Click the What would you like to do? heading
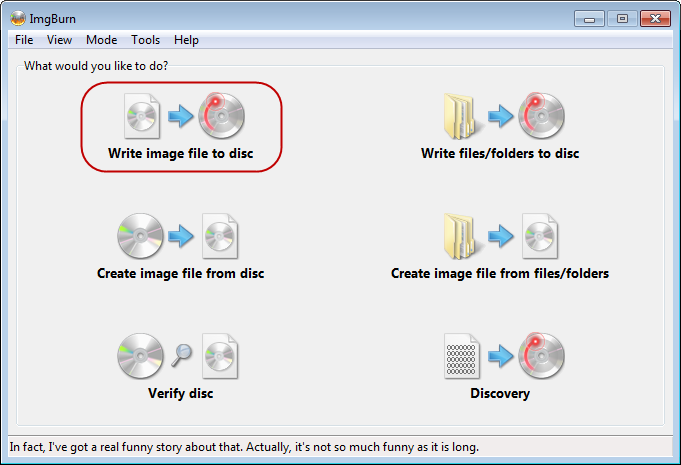 (x=96, y=66)
